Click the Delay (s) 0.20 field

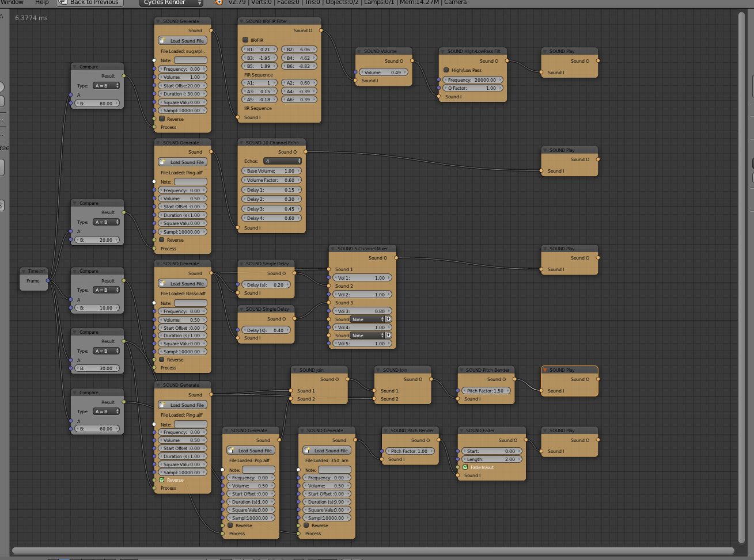click(266, 285)
